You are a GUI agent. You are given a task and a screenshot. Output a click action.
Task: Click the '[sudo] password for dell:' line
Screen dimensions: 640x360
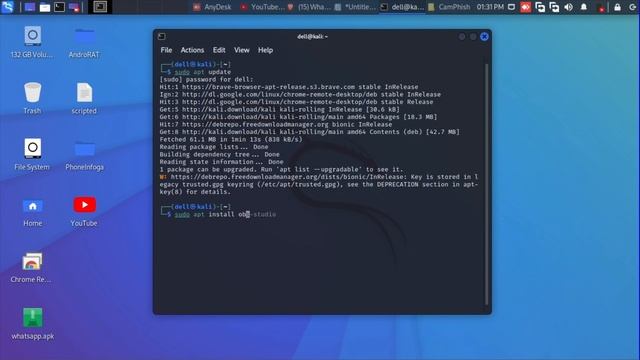pyautogui.click(x=206, y=79)
